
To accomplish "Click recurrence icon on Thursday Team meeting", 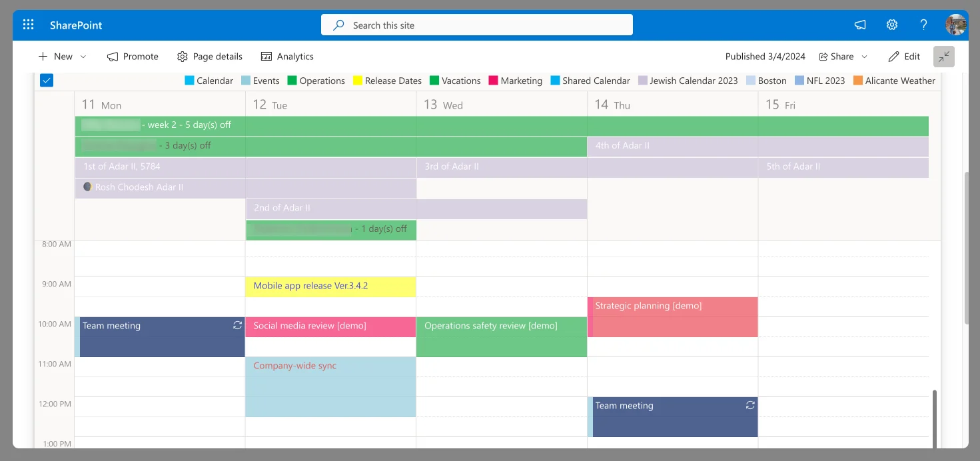I will tap(750, 405).
